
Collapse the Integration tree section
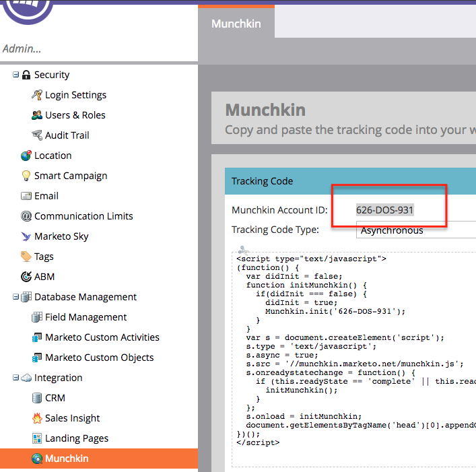(15, 378)
